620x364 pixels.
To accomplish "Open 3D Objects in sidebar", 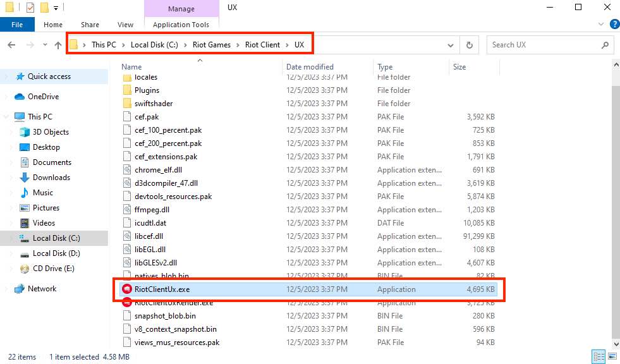I will coord(51,132).
